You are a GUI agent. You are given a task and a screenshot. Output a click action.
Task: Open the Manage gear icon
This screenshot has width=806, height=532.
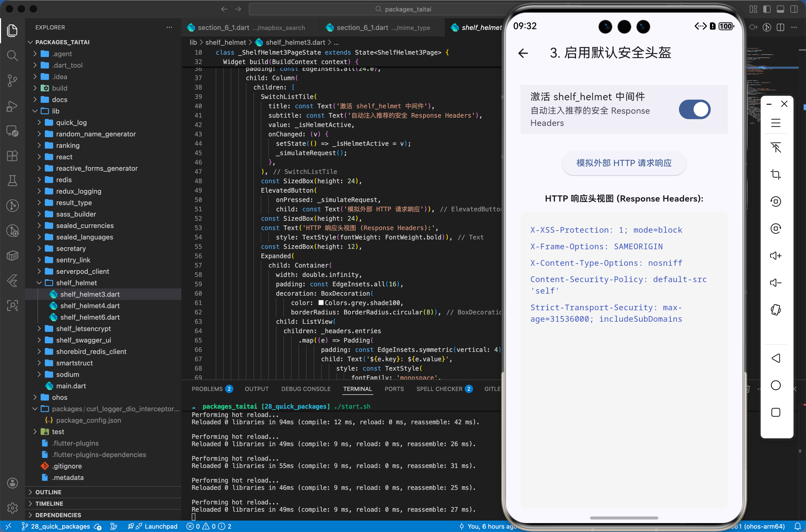[x=12, y=508]
